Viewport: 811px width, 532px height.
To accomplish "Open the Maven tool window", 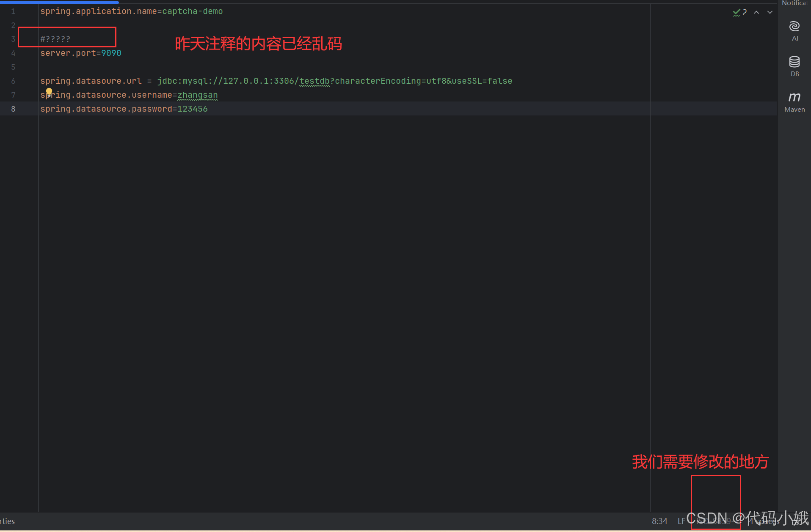I will (794, 102).
